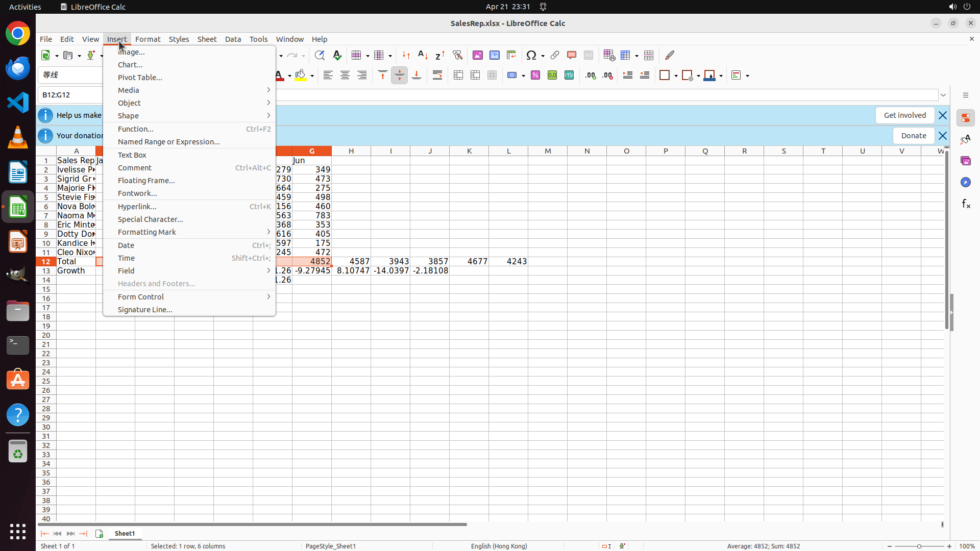Image resolution: width=980 pixels, height=551 pixels.
Task: Toggle Align Right button
Action: coord(362,76)
